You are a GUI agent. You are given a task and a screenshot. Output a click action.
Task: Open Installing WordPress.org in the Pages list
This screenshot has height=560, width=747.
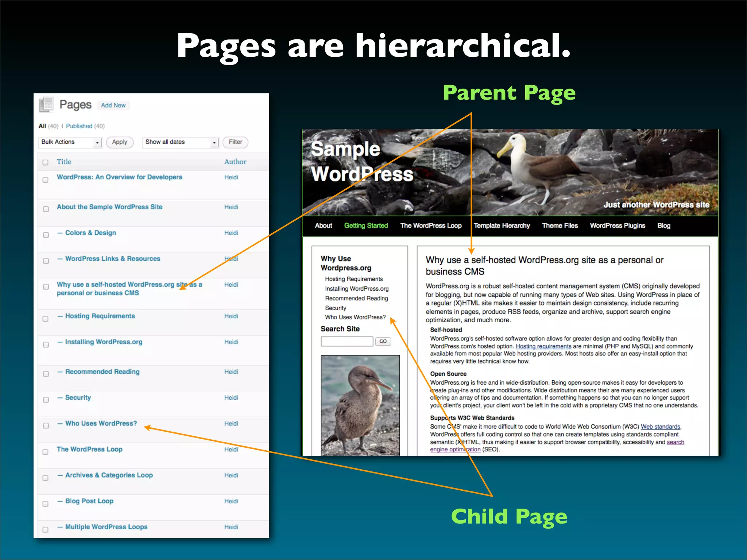[x=104, y=342]
